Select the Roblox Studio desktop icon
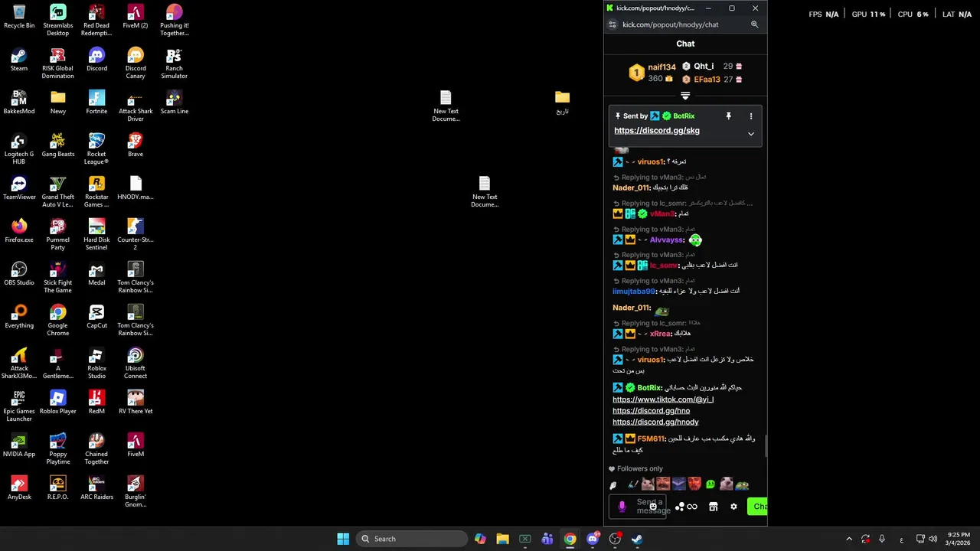The height and width of the screenshot is (551, 980). tap(96, 364)
